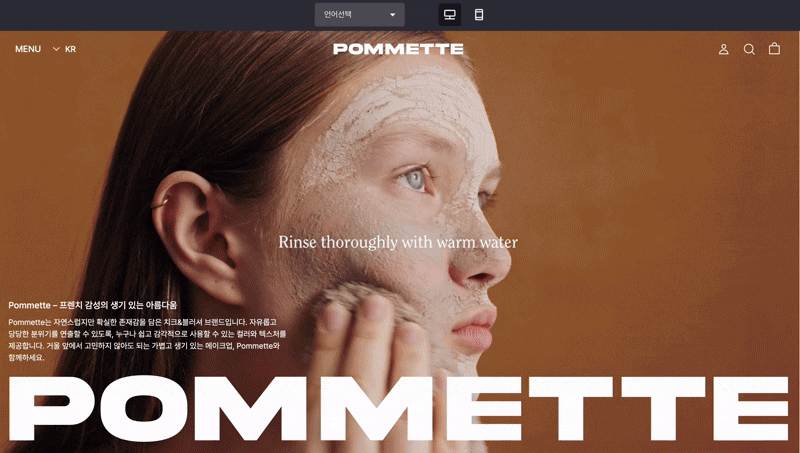Switch to mobile preview mode icon
The width and height of the screenshot is (800, 453).
tap(479, 15)
